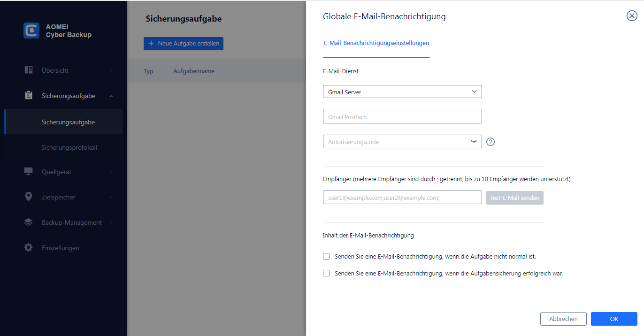Image resolution: width=644 pixels, height=336 pixels.
Task: Click the Abbrechen button
Action: coord(563,319)
